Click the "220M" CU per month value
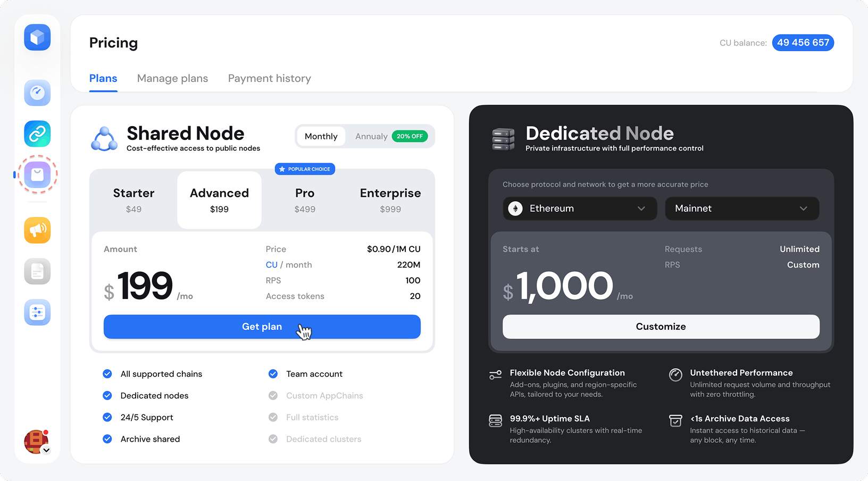 (409, 265)
